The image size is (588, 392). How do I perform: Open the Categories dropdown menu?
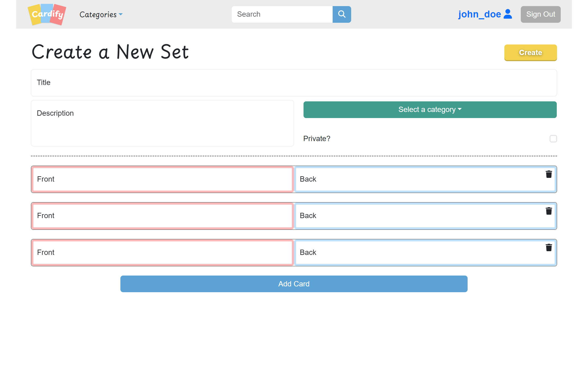[x=101, y=14]
